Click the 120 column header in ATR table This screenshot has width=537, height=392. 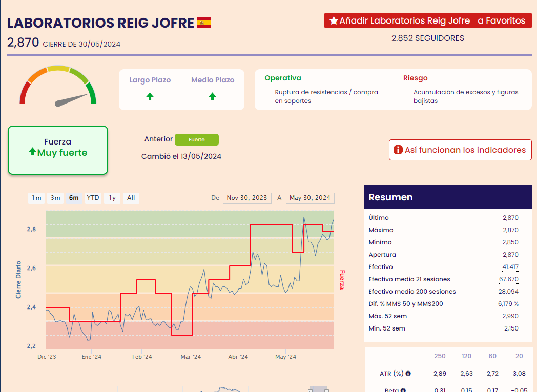pos(466,356)
